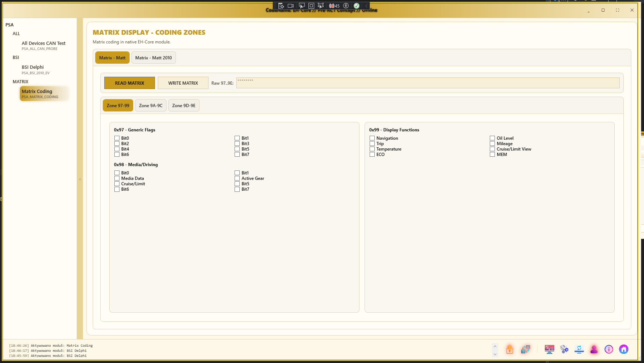Click the circular info icon
644x363 pixels.
click(609, 349)
